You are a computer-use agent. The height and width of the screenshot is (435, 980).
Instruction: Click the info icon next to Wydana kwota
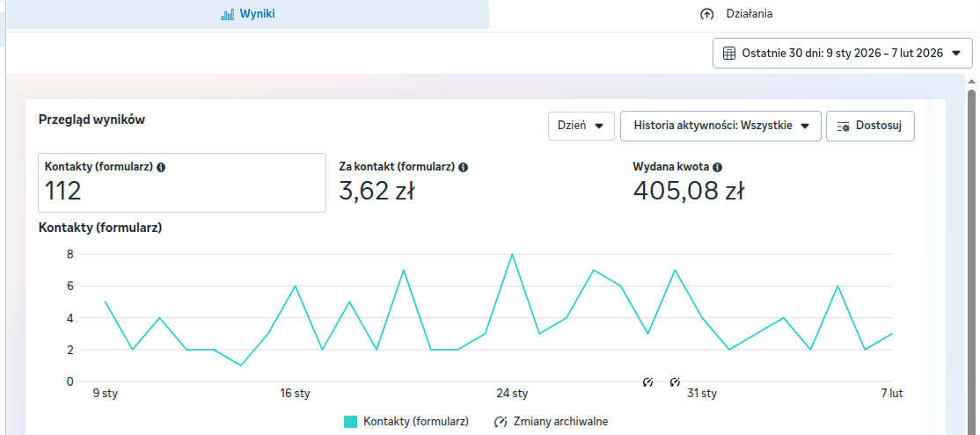(718, 167)
